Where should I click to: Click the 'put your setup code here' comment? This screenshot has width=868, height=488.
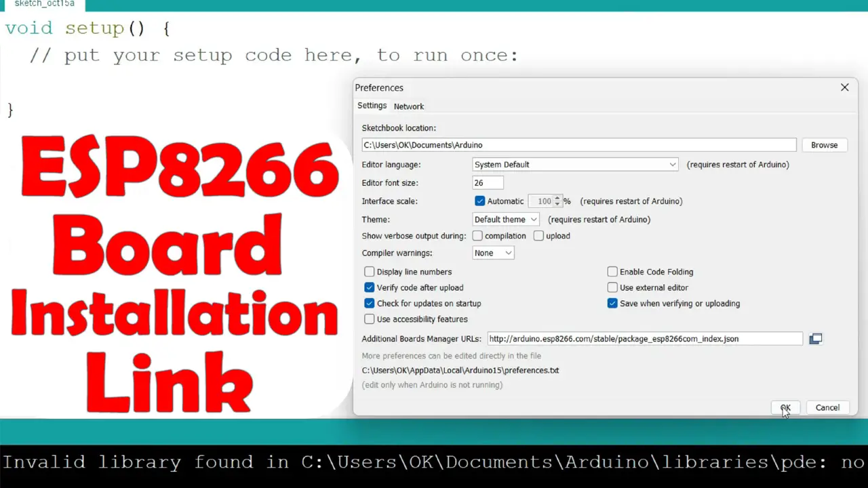274,56
